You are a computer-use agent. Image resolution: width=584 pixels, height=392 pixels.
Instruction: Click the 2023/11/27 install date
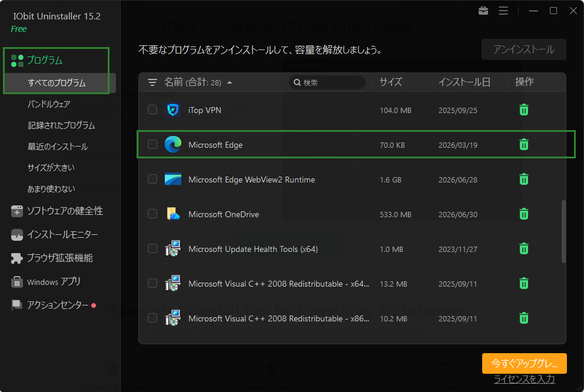458,250
